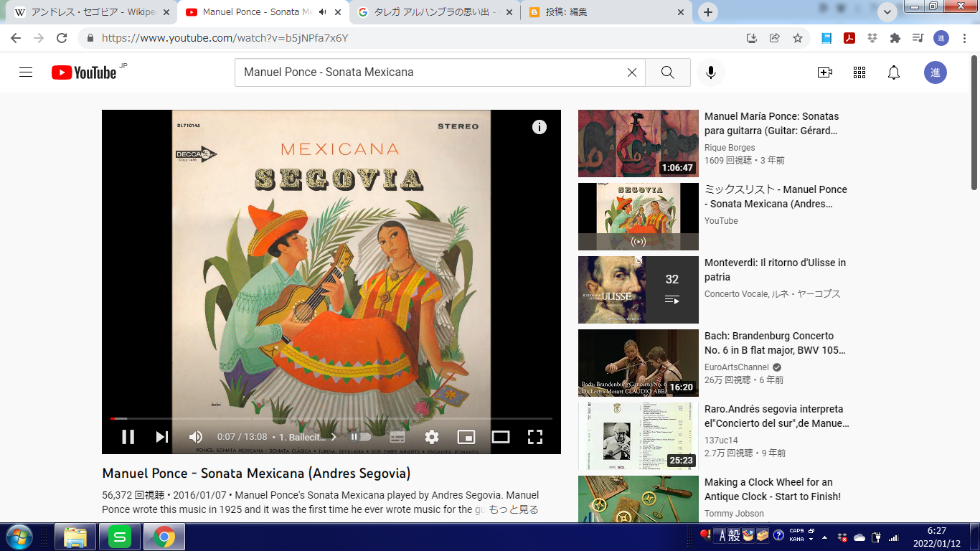The width and height of the screenshot is (980, 551).
Task: Enter fullscreen mode in the player
Action: 535,436
